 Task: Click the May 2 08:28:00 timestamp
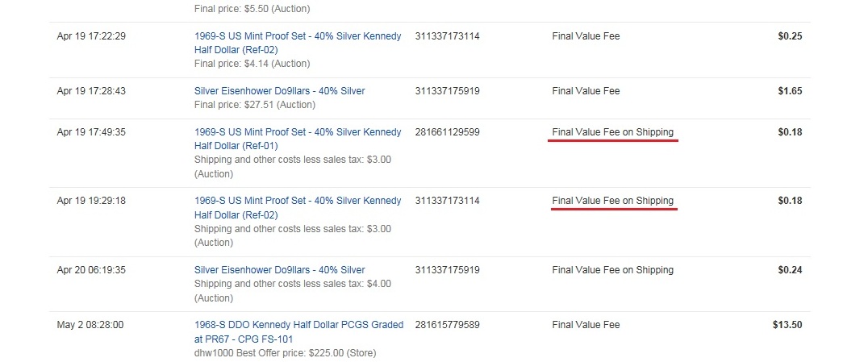pyautogui.click(x=90, y=325)
